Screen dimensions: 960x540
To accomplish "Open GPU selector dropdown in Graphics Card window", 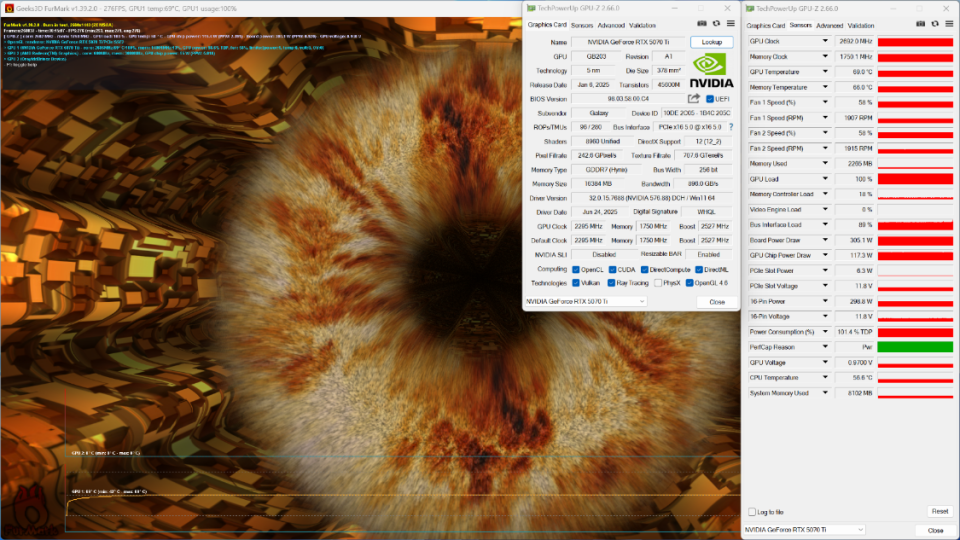I will tap(586, 301).
